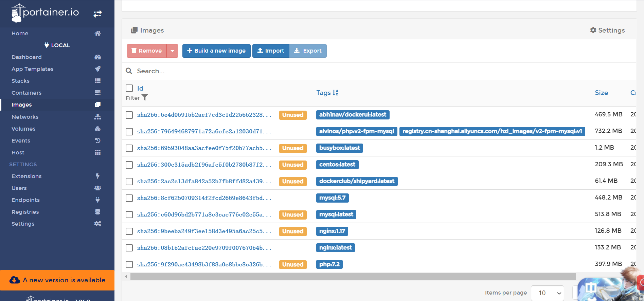The image size is (644, 301).
Task: Click the horizontal scrollbar thumb under the table
Action: 353,277
